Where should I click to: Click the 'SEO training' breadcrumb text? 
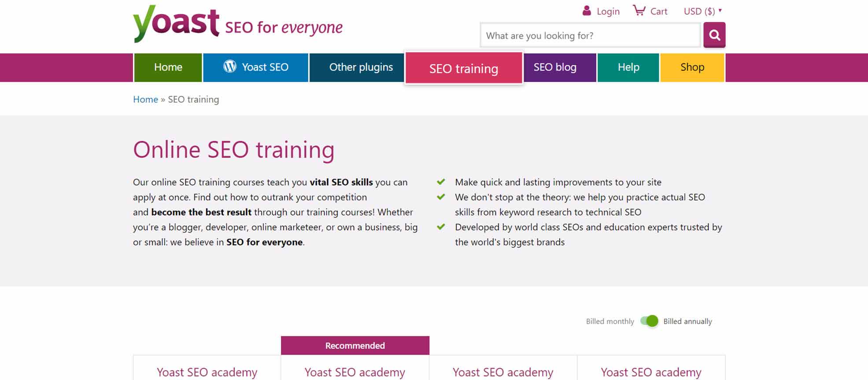193,99
